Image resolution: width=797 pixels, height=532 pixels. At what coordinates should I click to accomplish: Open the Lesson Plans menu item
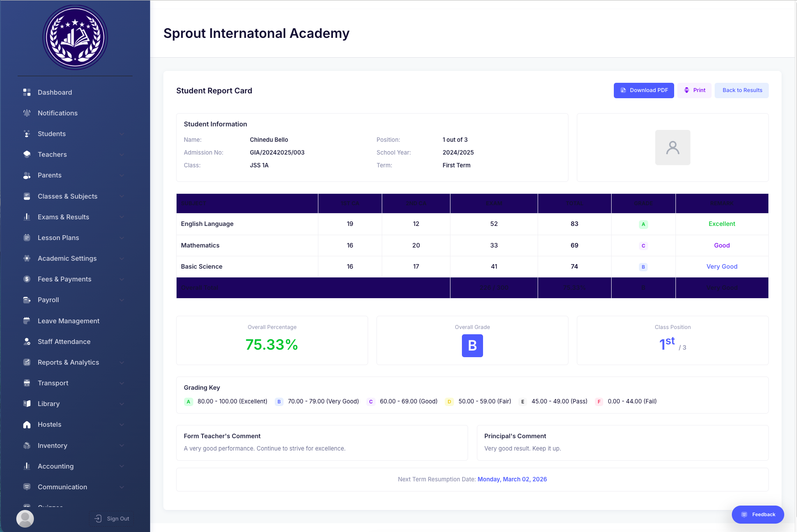pyautogui.click(x=58, y=238)
